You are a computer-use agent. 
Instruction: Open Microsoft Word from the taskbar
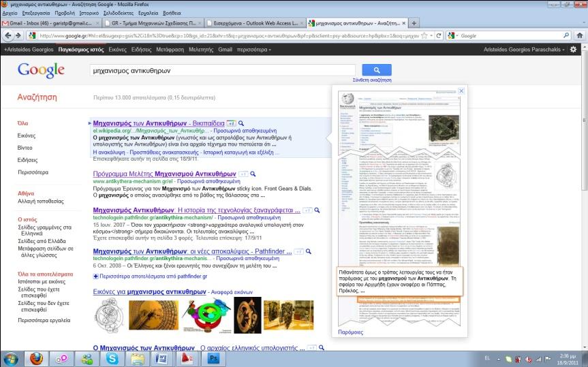pos(163,359)
